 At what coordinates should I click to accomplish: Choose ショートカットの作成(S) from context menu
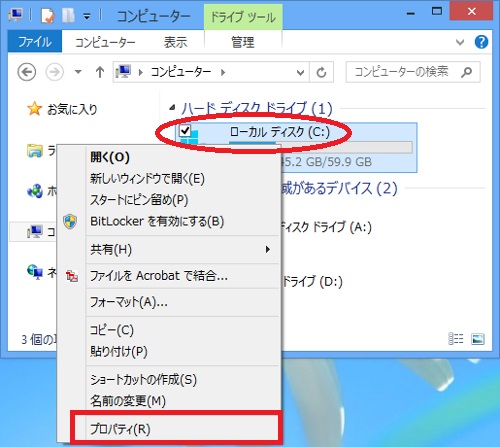(182, 379)
